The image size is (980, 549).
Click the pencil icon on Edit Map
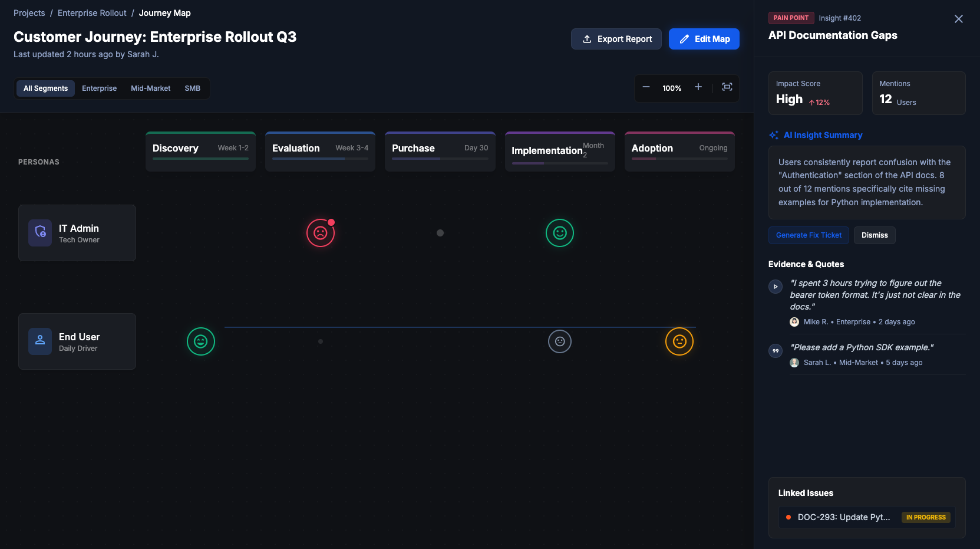click(684, 38)
